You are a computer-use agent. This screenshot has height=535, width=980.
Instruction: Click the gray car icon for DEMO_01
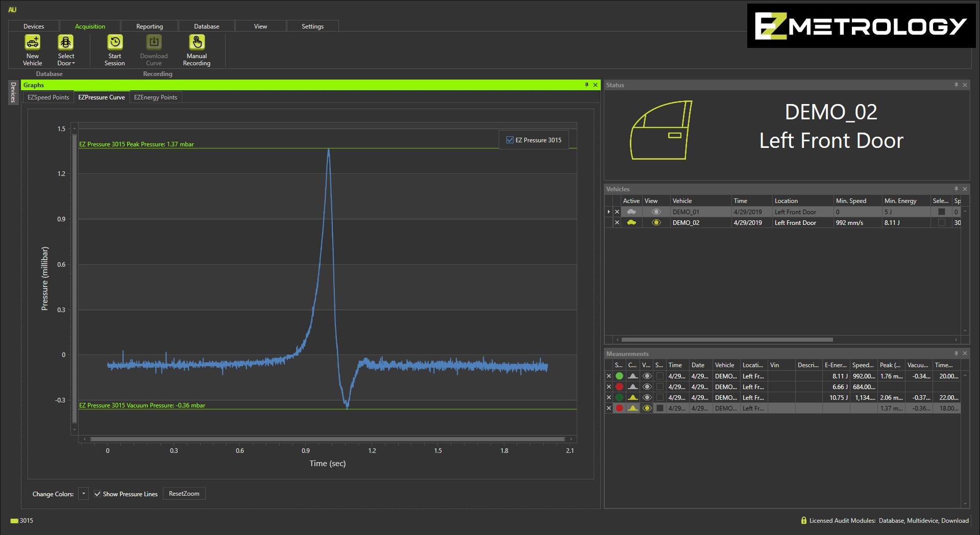click(x=631, y=212)
